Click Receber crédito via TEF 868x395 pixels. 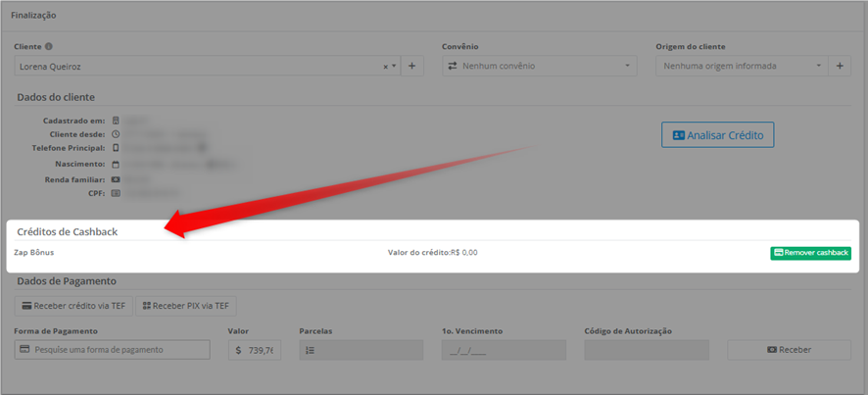[73, 305]
